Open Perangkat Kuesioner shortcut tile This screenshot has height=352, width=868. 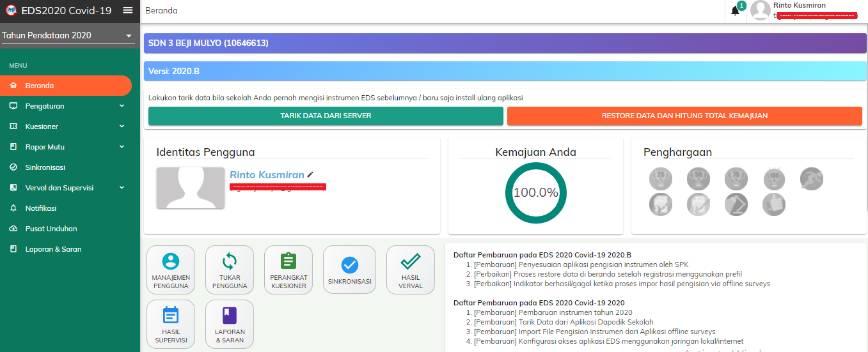click(x=288, y=270)
